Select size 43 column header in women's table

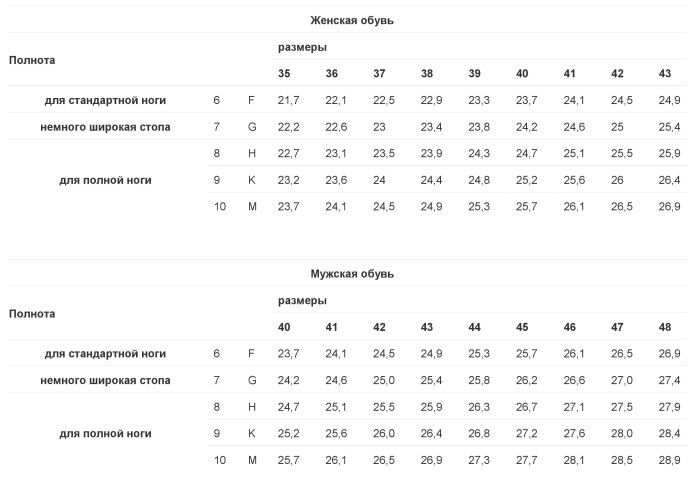pos(665,74)
